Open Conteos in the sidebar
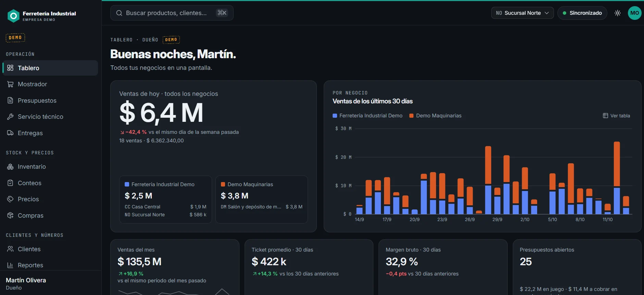644x295 pixels. pyautogui.click(x=50, y=183)
